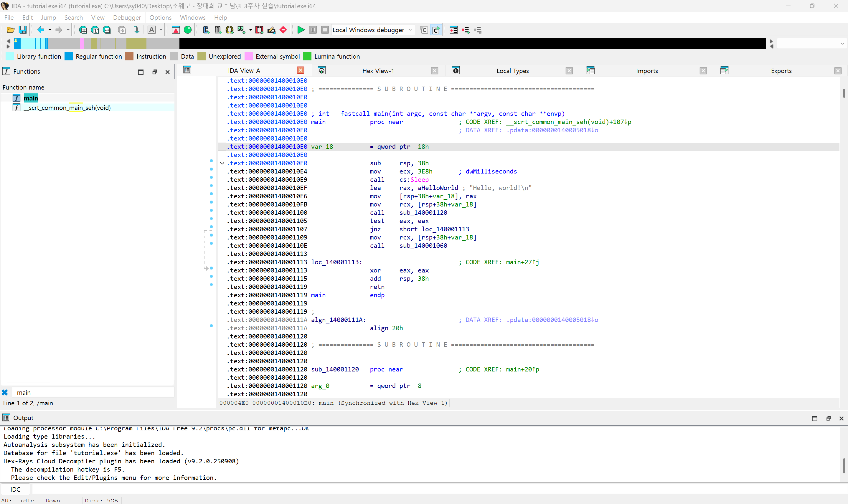Screen dimensions: 848x504
Task: Select __scrt_common_main_seh(void) in Functions list
Action: coord(67,108)
